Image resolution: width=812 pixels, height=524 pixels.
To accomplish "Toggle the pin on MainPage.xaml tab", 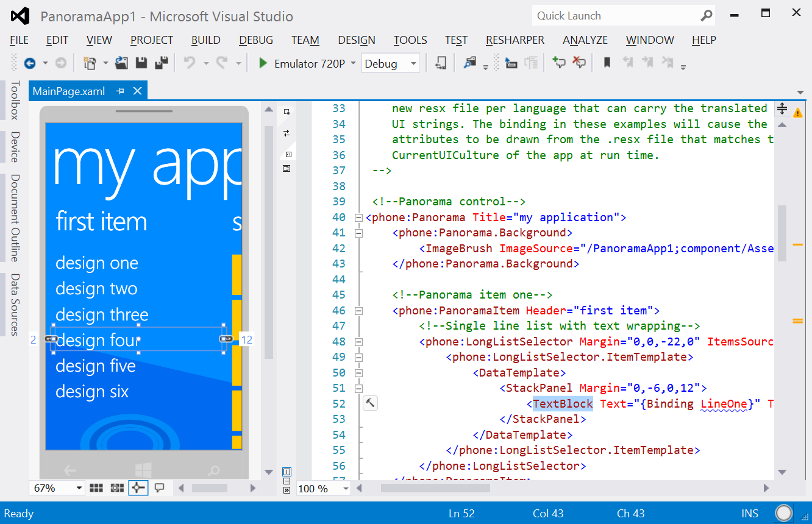I will [121, 91].
